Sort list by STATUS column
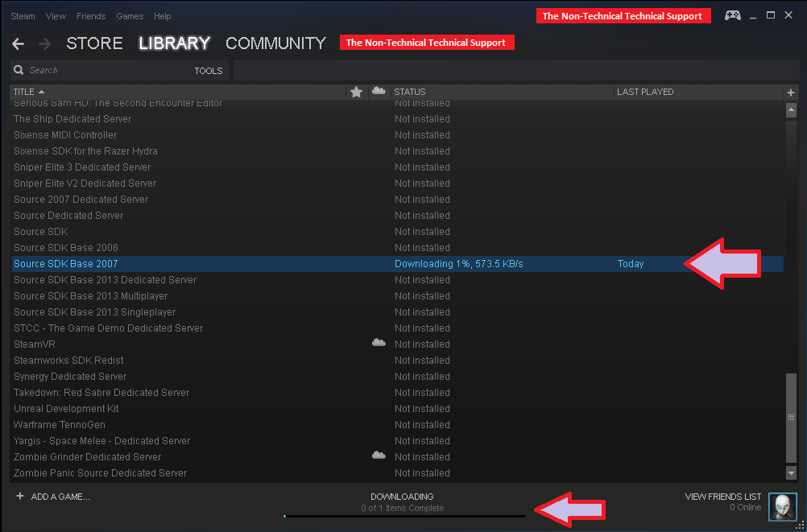 click(410, 92)
